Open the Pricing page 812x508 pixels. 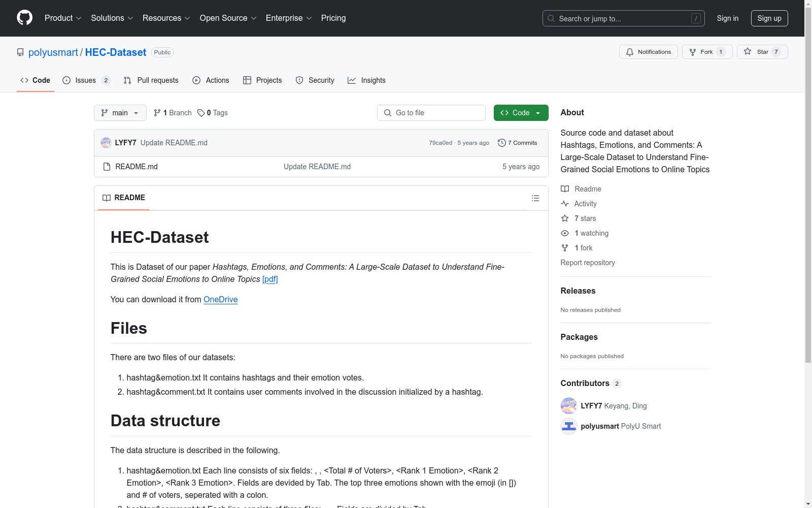point(333,18)
